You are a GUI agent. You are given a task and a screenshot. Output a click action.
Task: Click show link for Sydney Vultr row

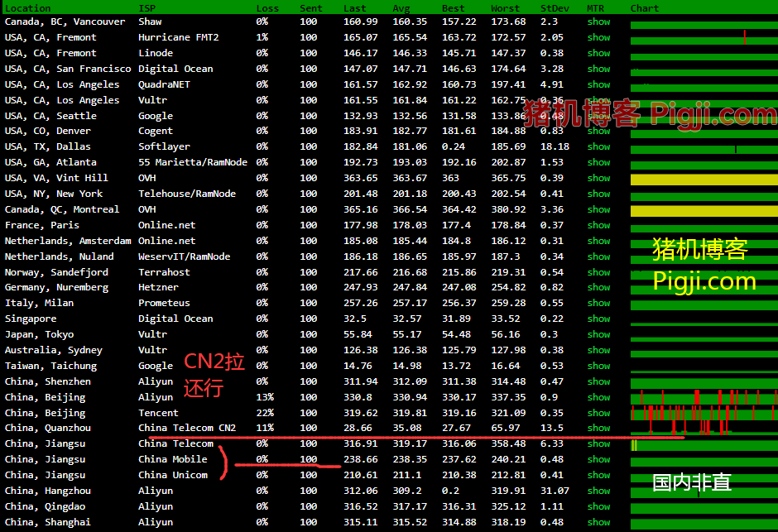click(x=598, y=351)
